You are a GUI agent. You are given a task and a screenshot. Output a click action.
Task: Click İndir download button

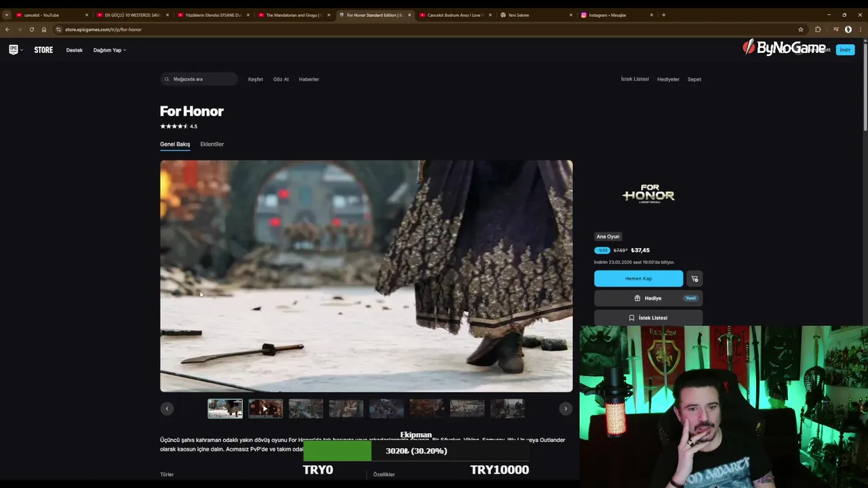845,49
